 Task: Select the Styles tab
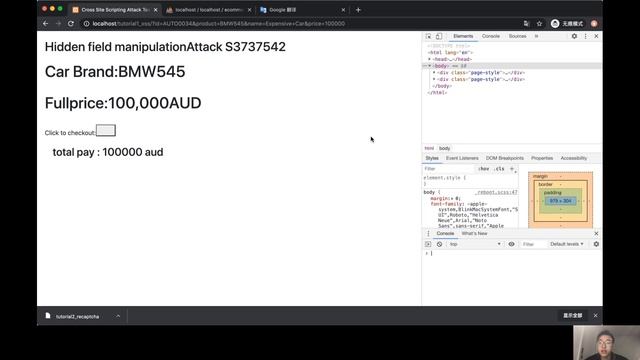coord(432,158)
